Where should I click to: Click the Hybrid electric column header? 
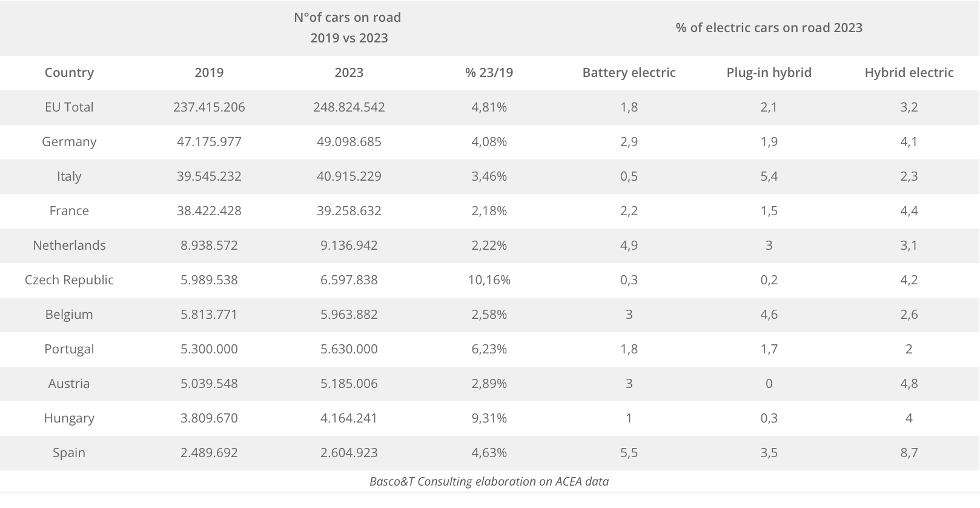[909, 73]
